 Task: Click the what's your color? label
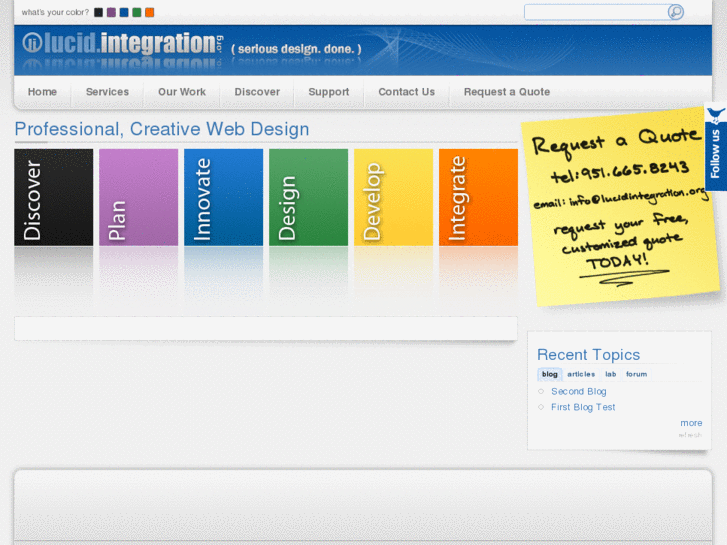coord(55,12)
